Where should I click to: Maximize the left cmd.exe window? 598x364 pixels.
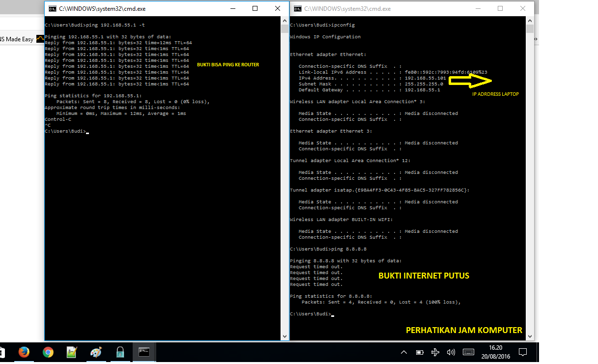255,8
